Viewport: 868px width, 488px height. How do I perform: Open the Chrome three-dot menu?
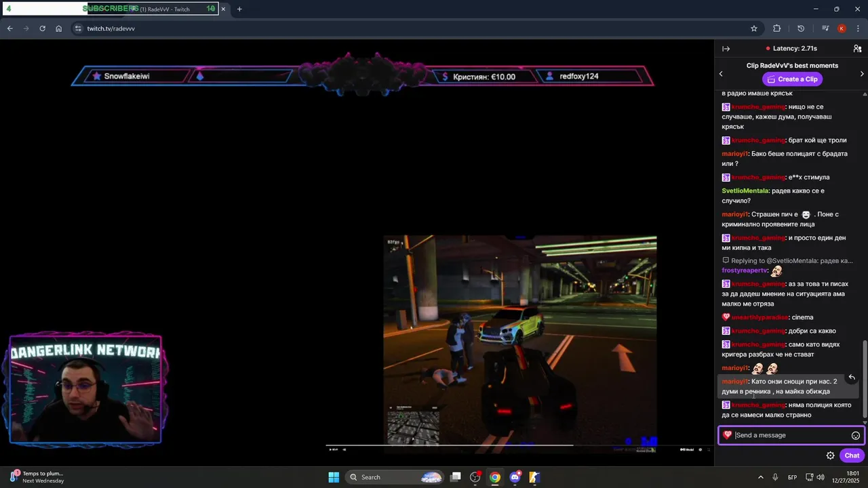click(859, 28)
